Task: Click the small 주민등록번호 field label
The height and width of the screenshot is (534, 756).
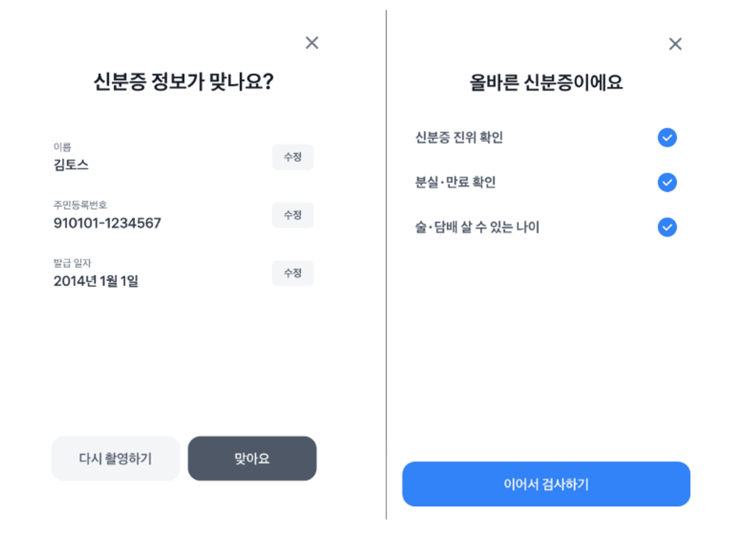Action: [80, 205]
